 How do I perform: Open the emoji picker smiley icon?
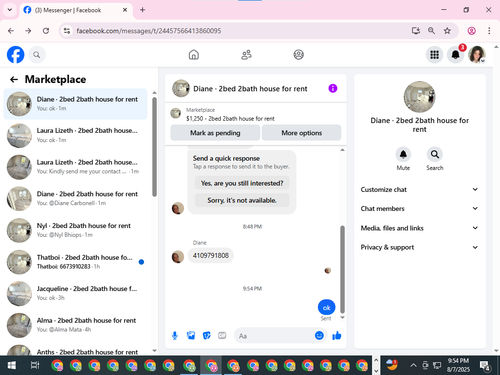click(319, 335)
